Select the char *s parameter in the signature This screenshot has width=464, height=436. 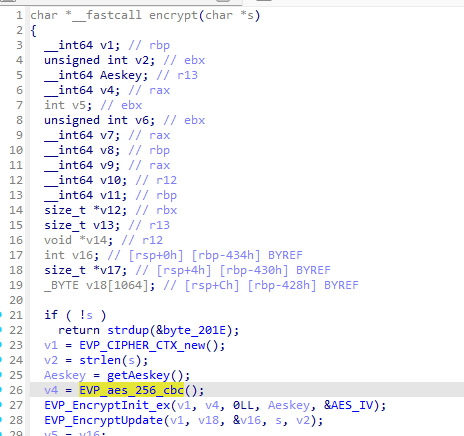[229, 15]
